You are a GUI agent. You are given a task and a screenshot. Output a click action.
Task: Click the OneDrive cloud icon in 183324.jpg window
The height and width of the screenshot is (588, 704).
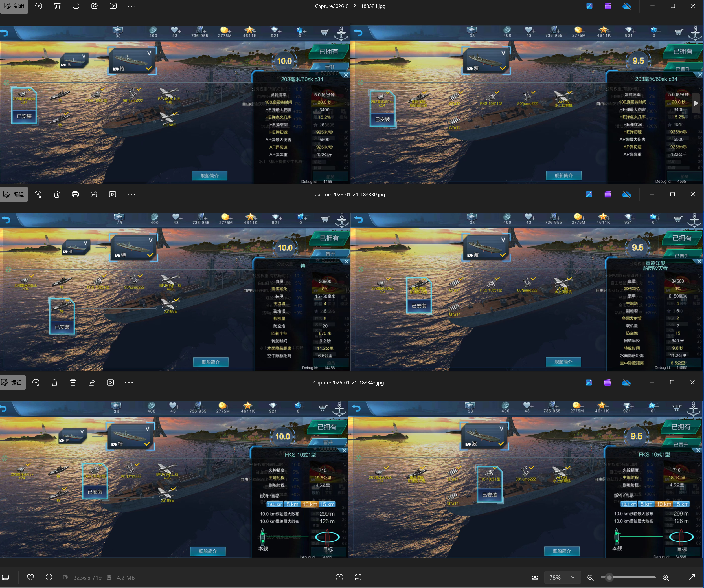(627, 6)
